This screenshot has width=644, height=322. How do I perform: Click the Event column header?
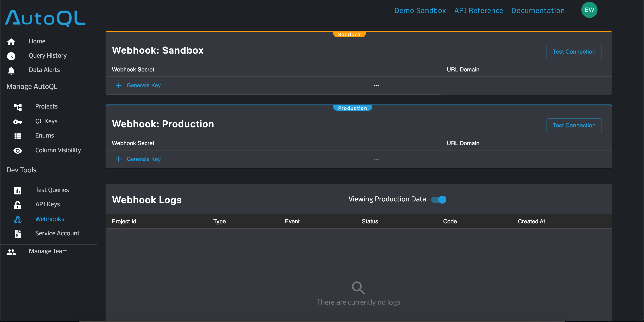coord(292,222)
